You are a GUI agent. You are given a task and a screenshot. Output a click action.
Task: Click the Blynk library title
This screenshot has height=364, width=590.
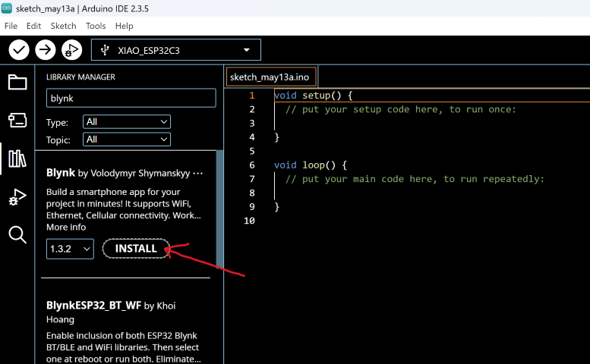(x=61, y=173)
